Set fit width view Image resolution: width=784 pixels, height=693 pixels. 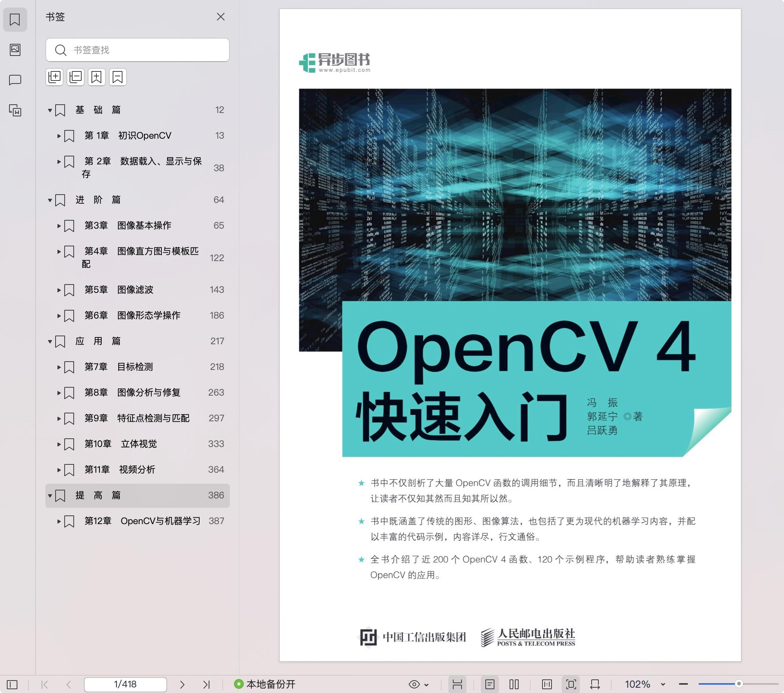[x=595, y=684]
